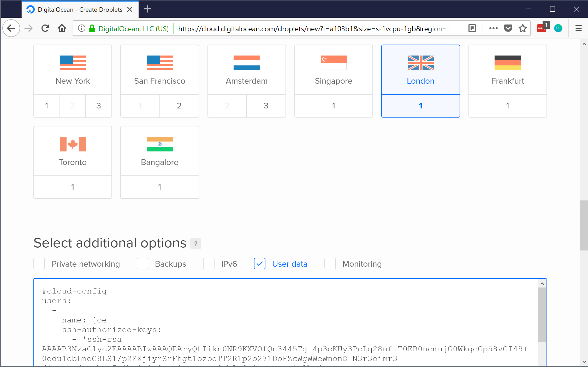Image resolution: width=588 pixels, height=367 pixels.
Task: Click the New York datacenter number 3
Action: (x=98, y=106)
